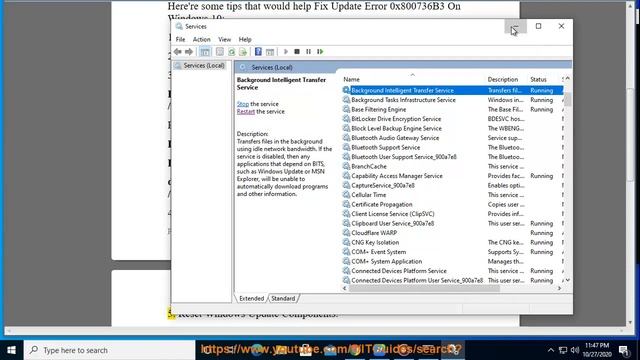This screenshot has height=360, width=640.
Task: Open the File menu
Action: coord(180,40)
